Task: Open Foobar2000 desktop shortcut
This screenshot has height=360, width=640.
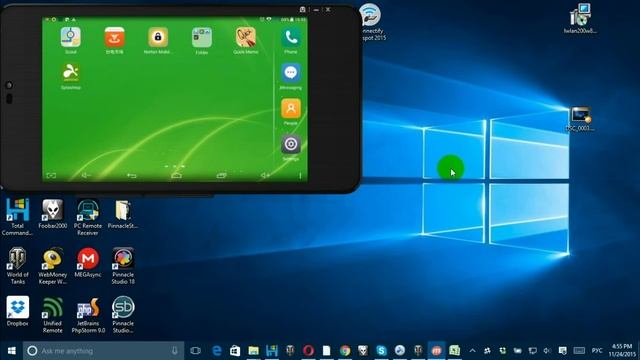Action: (x=53, y=214)
